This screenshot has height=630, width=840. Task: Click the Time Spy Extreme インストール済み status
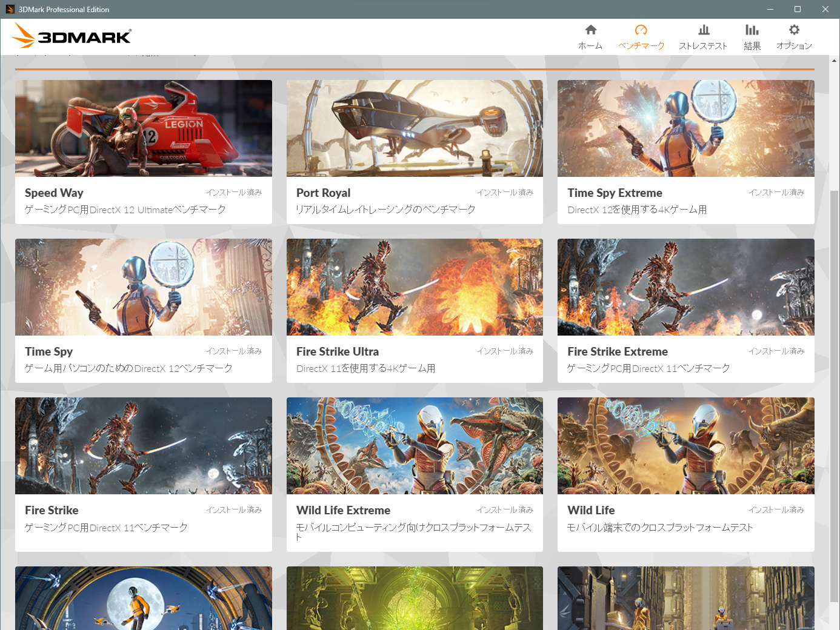pyautogui.click(x=776, y=193)
